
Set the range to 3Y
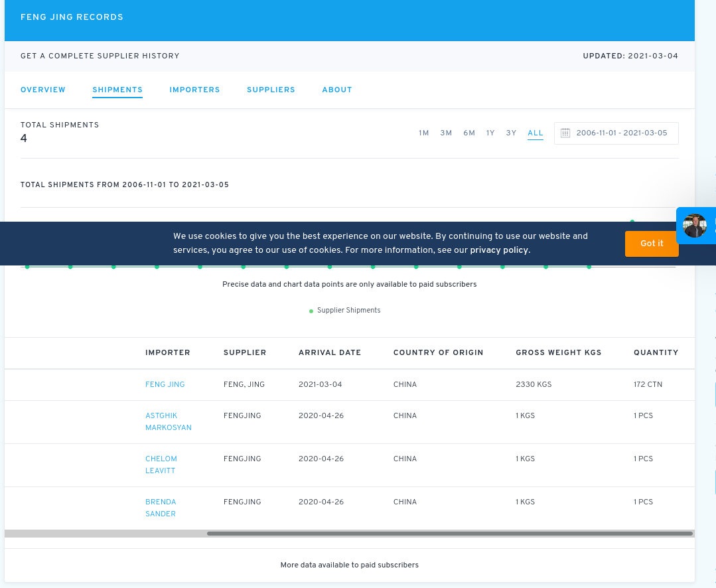tap(511, 133)
